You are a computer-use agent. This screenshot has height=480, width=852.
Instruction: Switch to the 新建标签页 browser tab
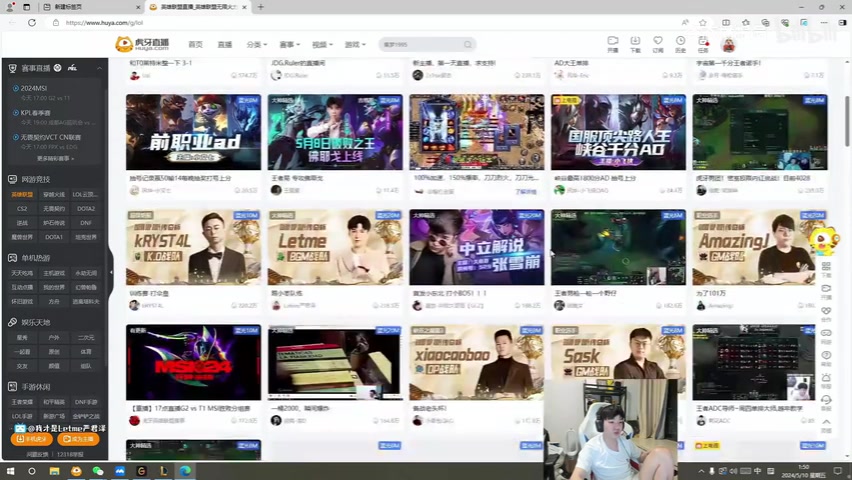coord(91,7)
